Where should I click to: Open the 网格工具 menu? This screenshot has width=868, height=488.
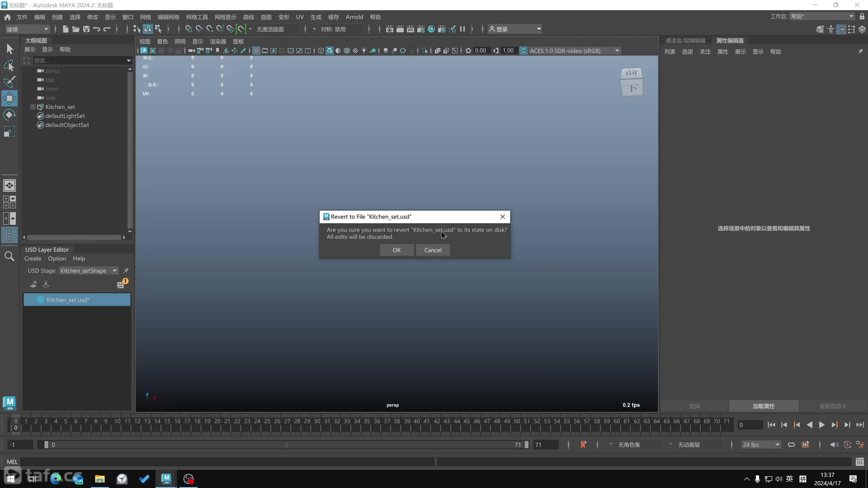(x=197, y=17)
